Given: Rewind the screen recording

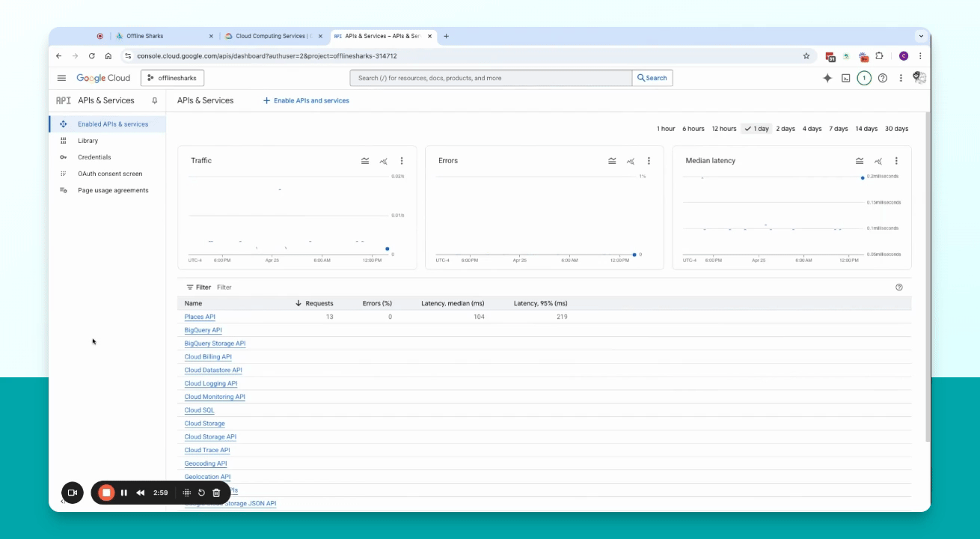Looking at the screenshot, I should click(140, 493).
